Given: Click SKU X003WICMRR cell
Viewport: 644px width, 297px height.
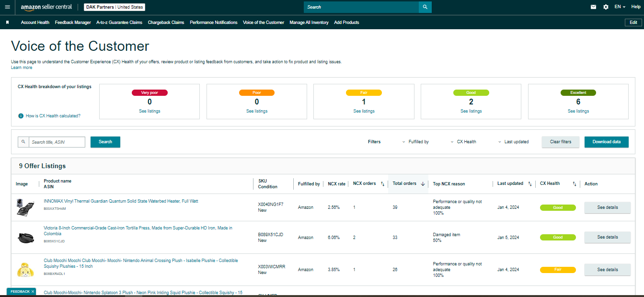Looking at the screenshot, I should tap(272, 267).
